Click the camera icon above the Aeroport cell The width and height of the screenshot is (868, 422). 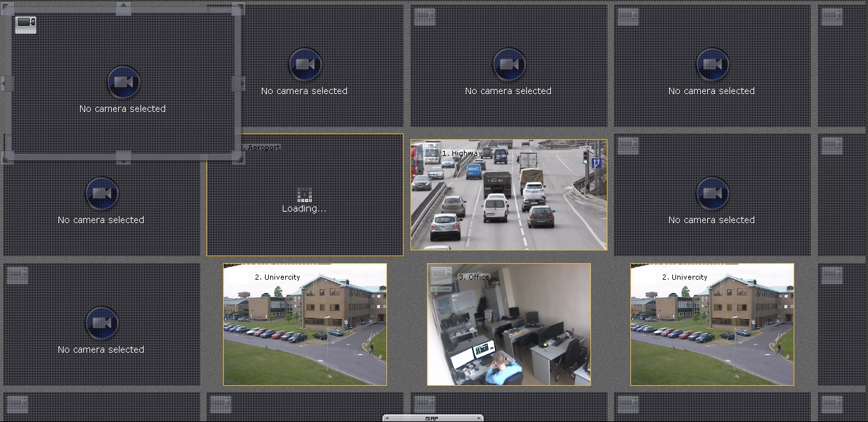[305, 64]
